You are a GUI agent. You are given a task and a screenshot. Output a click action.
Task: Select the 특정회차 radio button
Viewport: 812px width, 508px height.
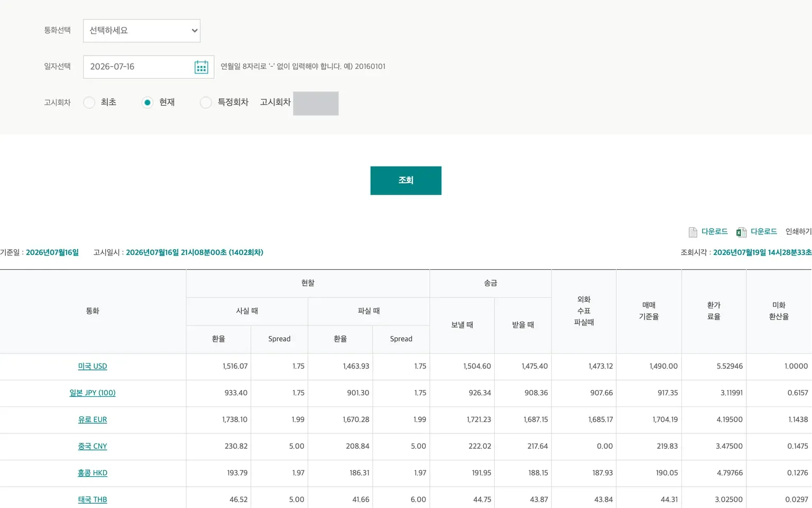pos(206,103)
